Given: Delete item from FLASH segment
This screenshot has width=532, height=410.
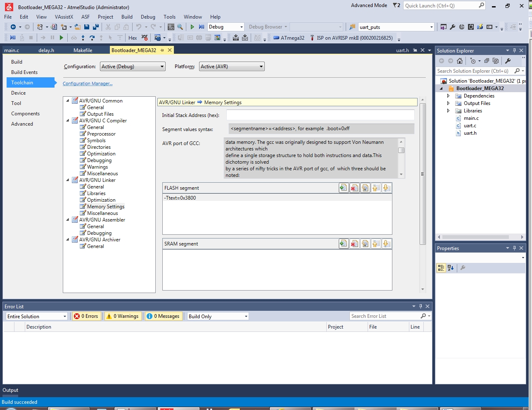Looking at the screenshot, I should coord(354,188).
